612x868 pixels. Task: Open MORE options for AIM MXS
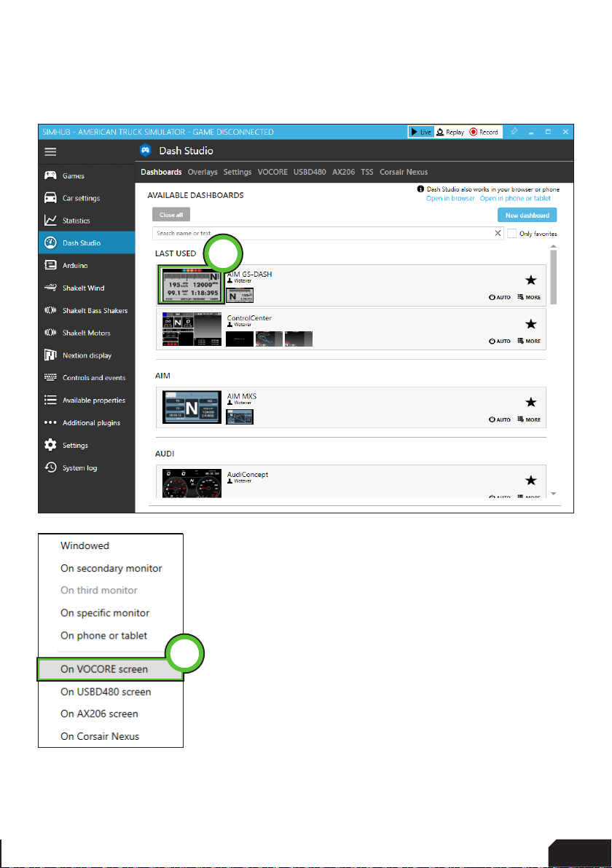pos(529,419)
